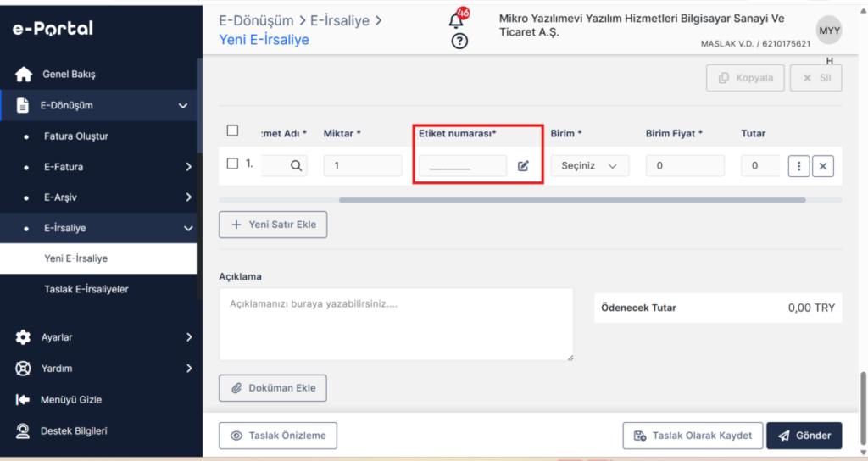Screen dimensions: 868x461
Task: Click the edit icon for Etiket numarası
Action: [523, 166]
